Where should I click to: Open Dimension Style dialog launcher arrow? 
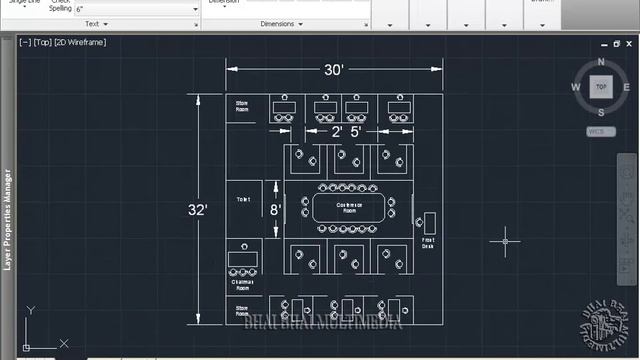(x=366, y=25)
